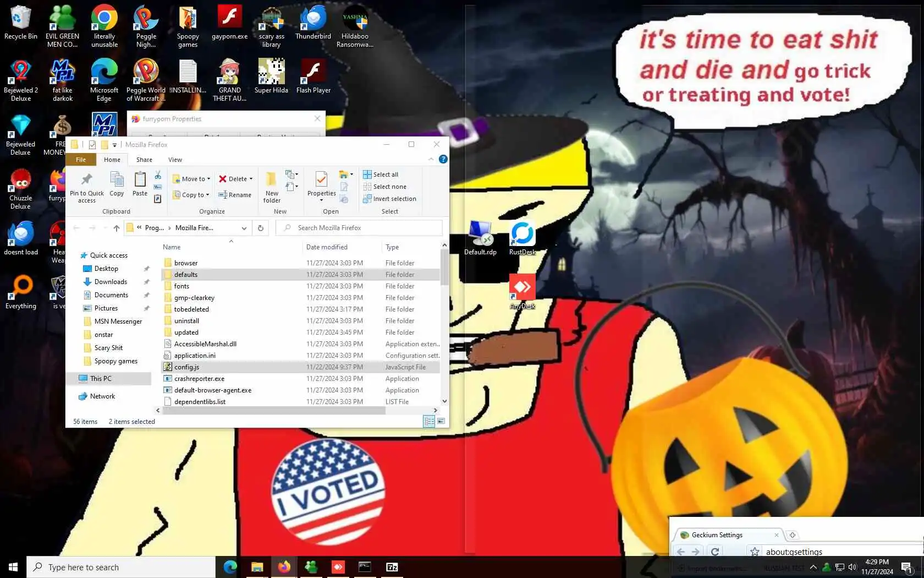Open the File ribbon tab

tap(81, 160)
